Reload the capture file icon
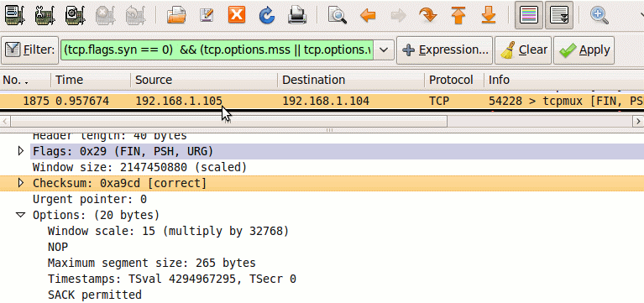This screenshot has height=303, width=644. point(267,15)
